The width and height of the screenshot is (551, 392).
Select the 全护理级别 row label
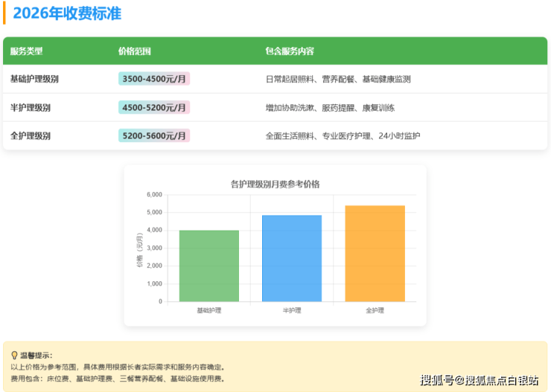31,135
